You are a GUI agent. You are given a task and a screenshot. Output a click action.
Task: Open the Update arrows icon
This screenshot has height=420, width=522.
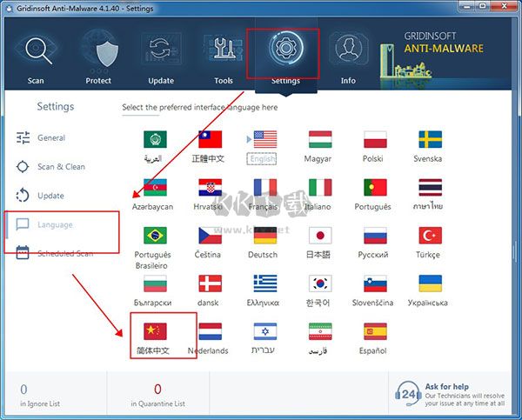tap(161, 50)
